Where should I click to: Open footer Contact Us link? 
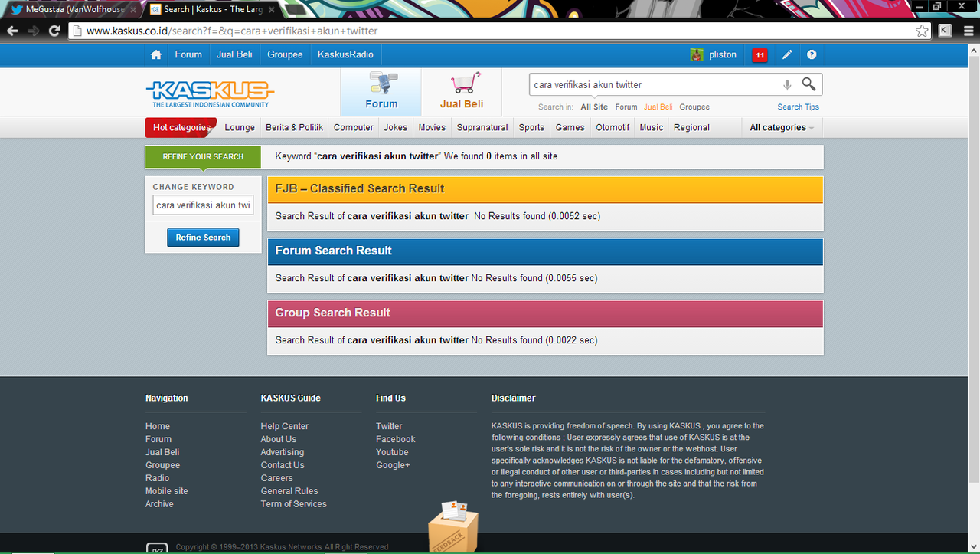point(283,465)
